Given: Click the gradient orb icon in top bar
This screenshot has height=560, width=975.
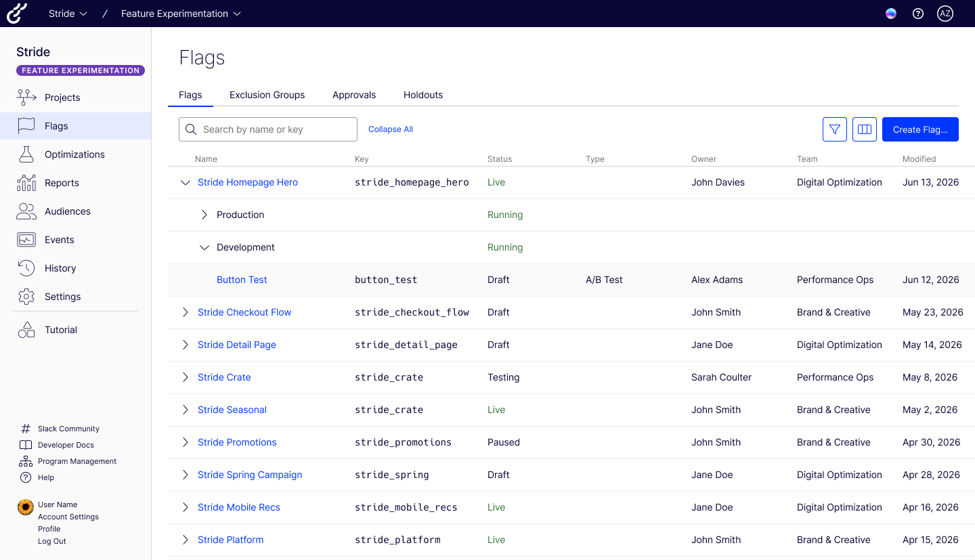Looking at the screenshot, I should click(x=890, y=14).
